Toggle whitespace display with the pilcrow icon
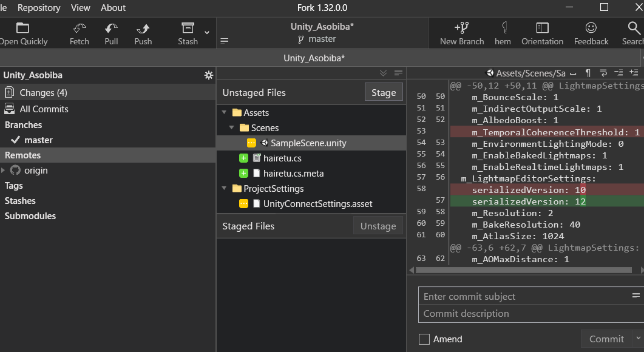 [x=588, y=73]
